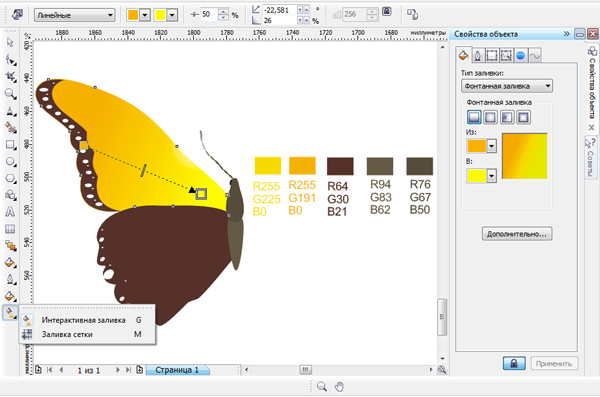Select the Outline pen tool

(x=10, y=279)
